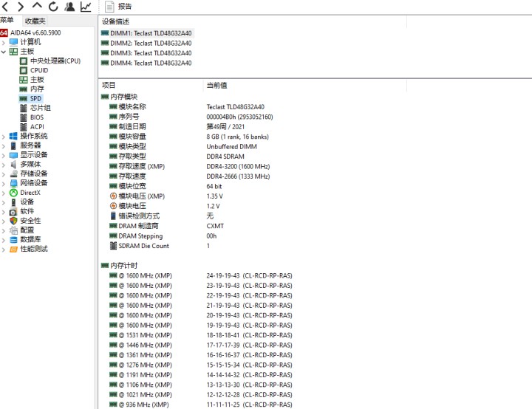The height and width of the screenshot is (409, 532).
Task: Switch to the 菜单 tab
Action: click(7, 21)
